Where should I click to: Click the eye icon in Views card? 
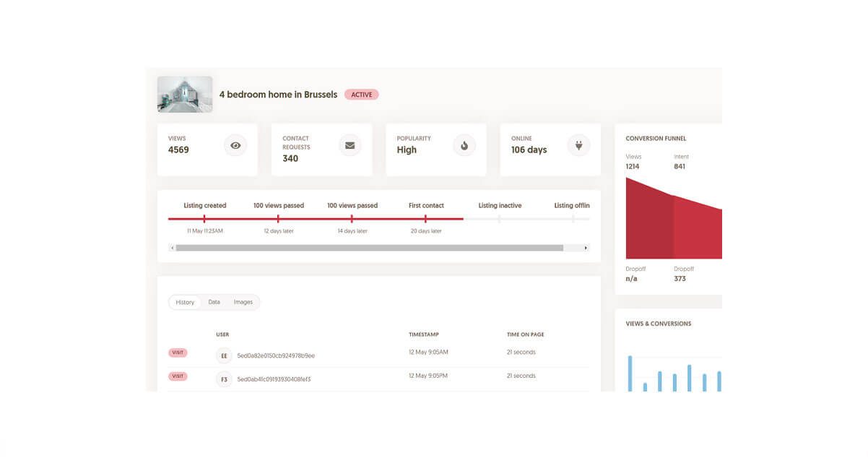[x=235, y=145]
